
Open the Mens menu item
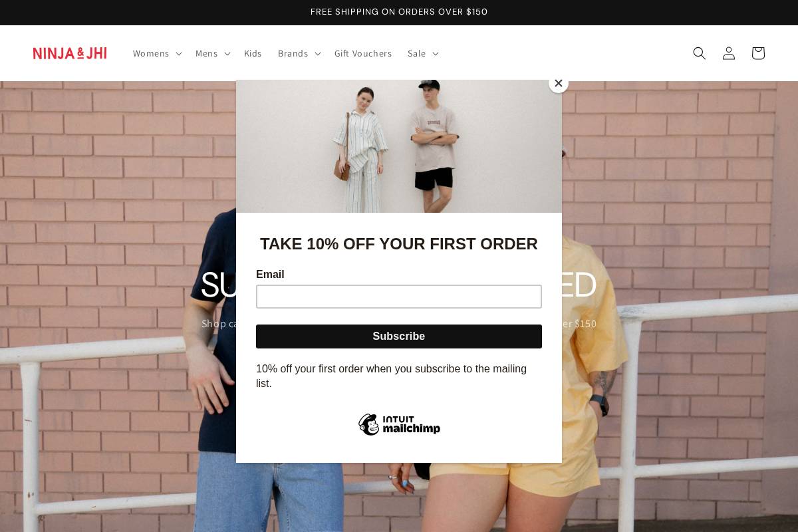[206, 53]
